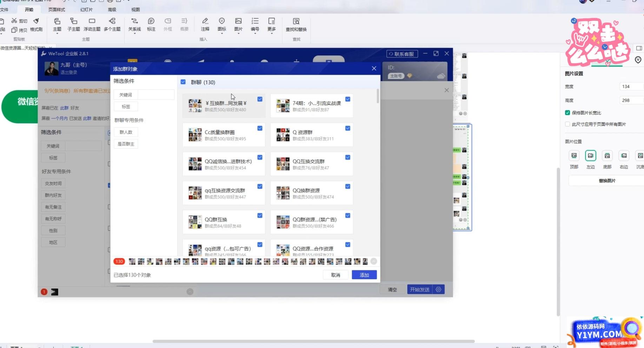This screenshot has height=348, width=644.
Task: Uncheck the Q 资源群 group
Action: click(347, 128)
